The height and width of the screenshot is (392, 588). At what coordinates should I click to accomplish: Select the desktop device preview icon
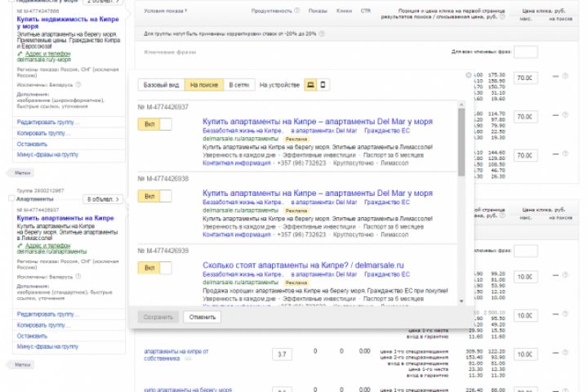310,85
